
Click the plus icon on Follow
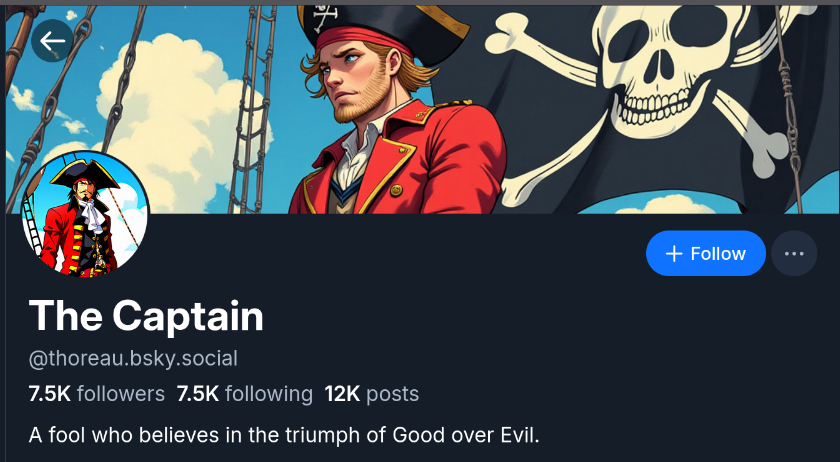pyautogui.click(x=674, y=253)
